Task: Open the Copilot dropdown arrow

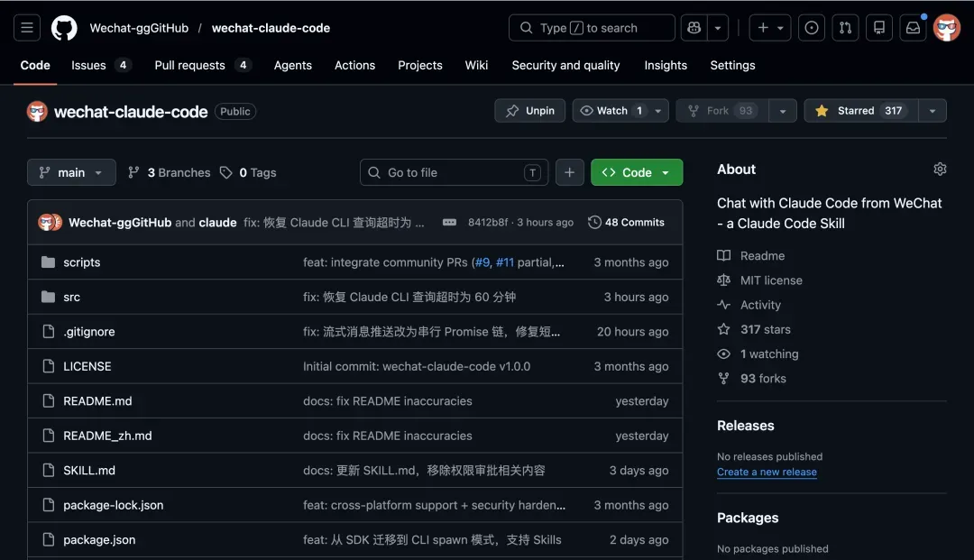Action: tap(718, 28)
